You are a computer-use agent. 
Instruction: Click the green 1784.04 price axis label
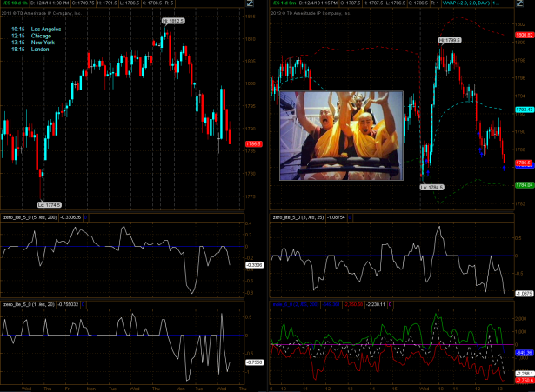523,184
